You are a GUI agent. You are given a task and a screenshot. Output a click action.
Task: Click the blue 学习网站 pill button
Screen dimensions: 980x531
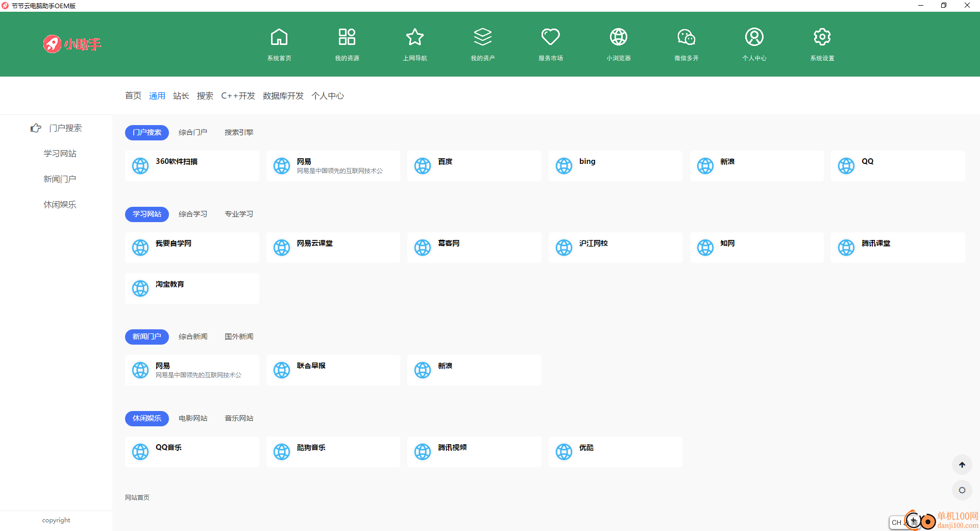147,214
